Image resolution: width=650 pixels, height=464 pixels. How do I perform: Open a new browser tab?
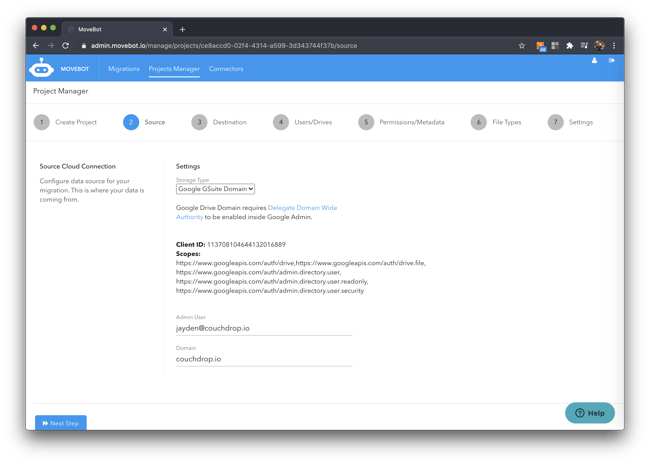(x=182, y=29)
